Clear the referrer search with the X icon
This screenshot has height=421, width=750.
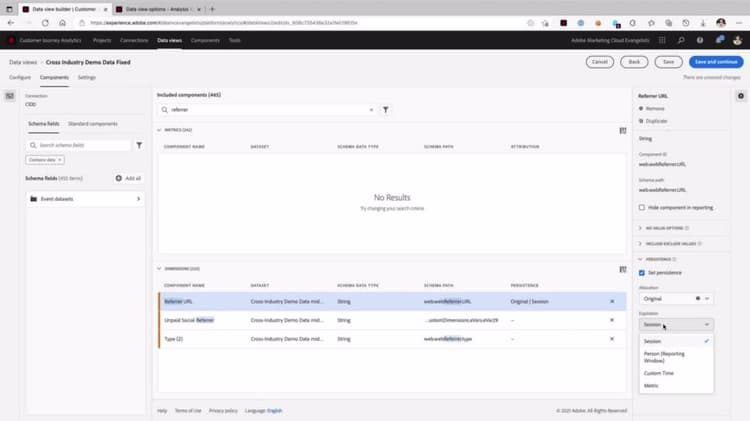click(371, 110)
